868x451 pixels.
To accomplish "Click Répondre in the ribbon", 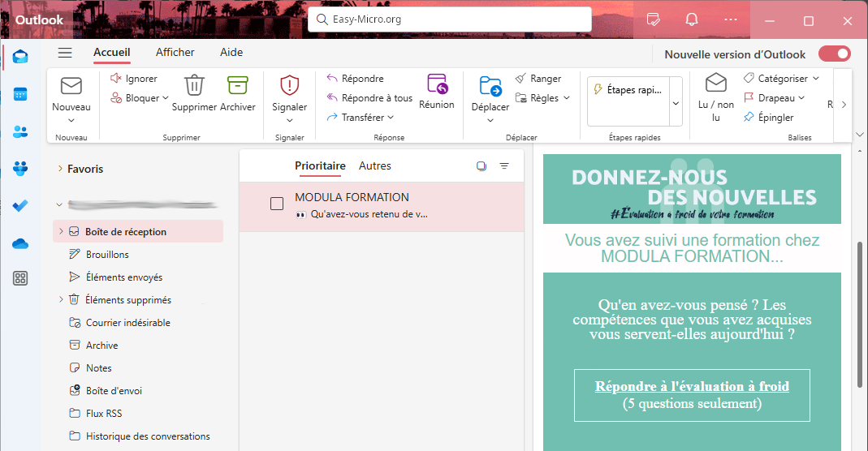I will tap(355, 79).
